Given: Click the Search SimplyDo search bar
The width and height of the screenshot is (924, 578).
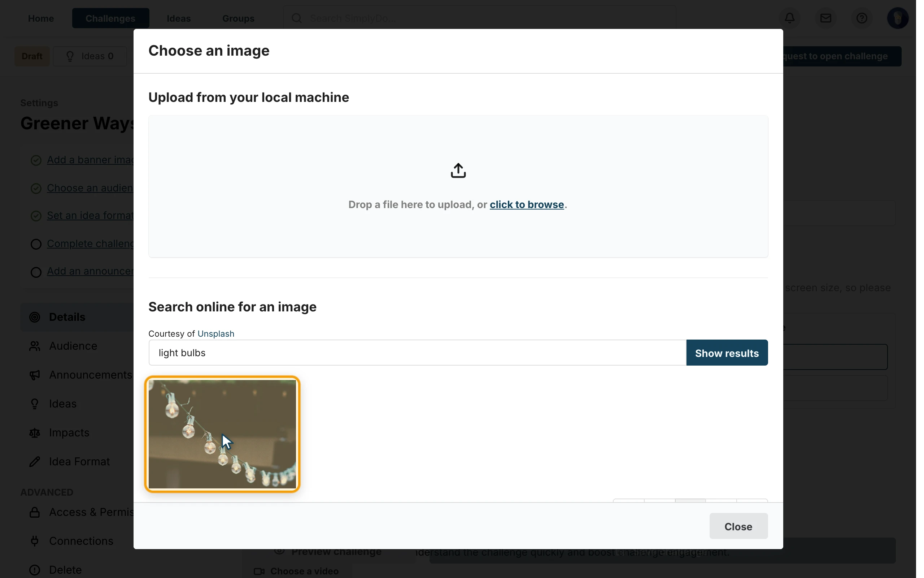Looking at the screenshot, I should tap(479, 18).
